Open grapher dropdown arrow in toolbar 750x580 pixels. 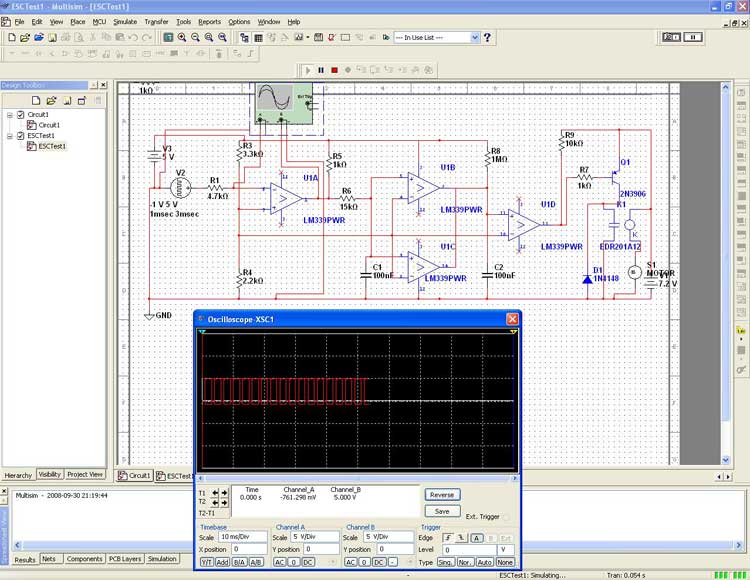pyautogui.click(x=308, y=37)
